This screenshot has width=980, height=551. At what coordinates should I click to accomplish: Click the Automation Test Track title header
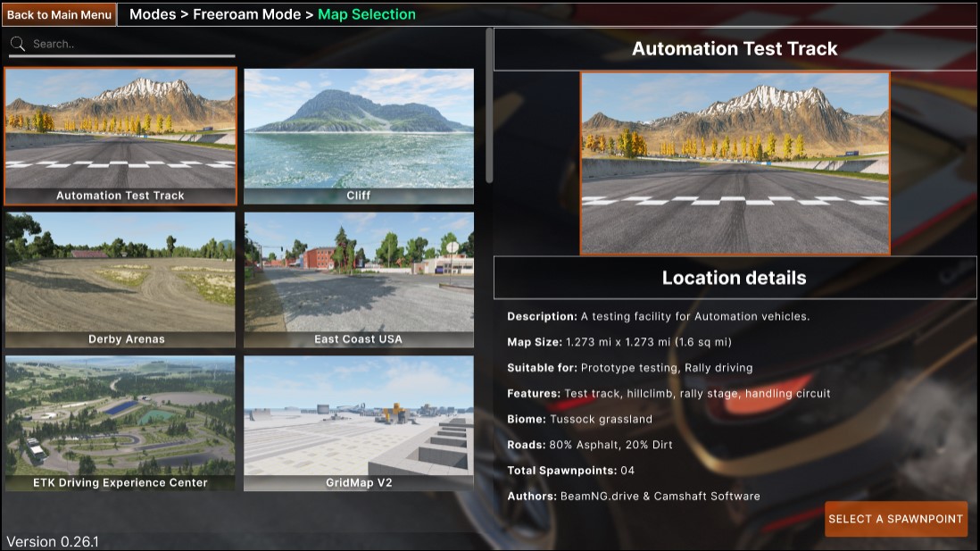pyautogui.click(x=735, y=49)
